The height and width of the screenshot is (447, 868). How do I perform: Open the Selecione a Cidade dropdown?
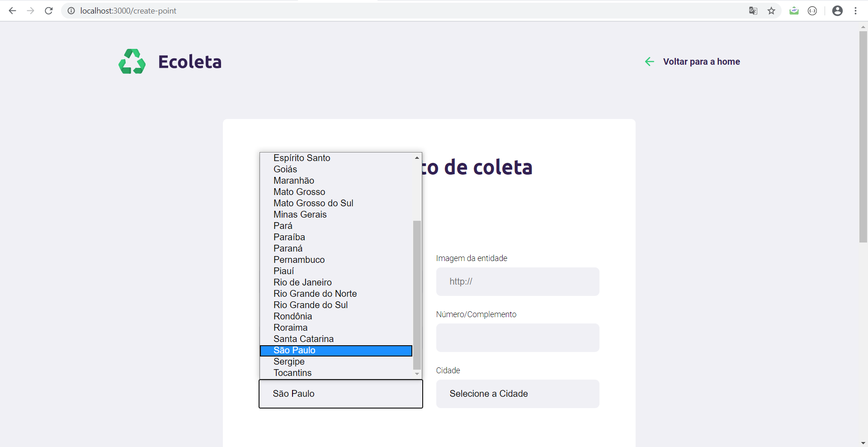click(517, 394)
